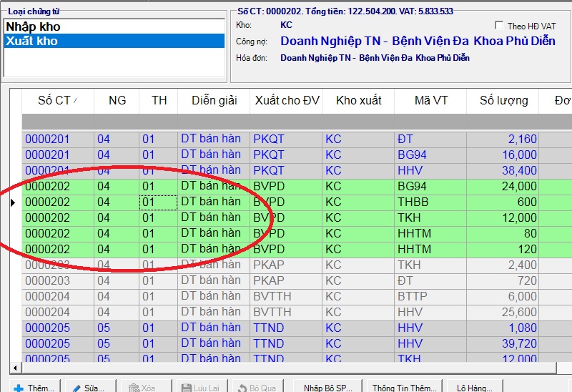This screenshot has height=392, width=572.
Task: Select Nhập kho document type
Action: [x=114, y=26]
